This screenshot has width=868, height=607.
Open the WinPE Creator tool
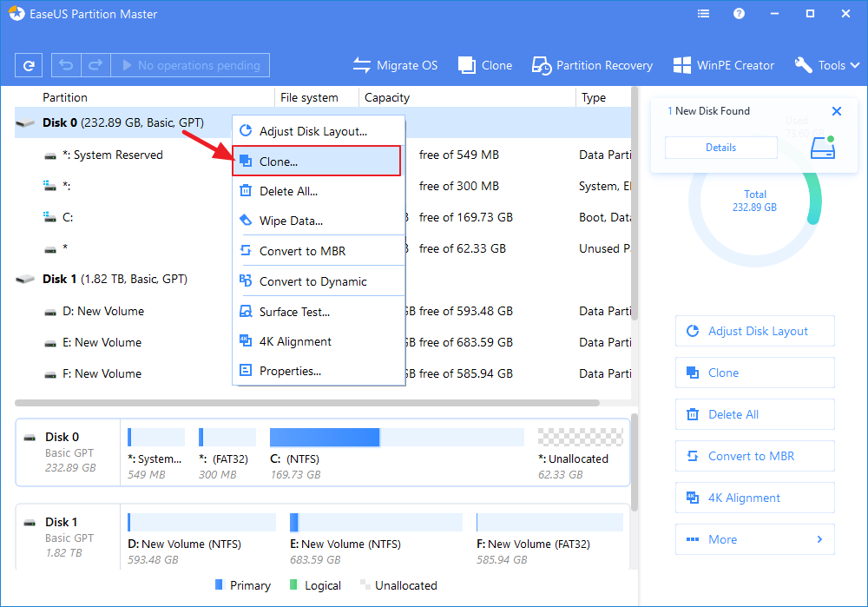pos(723,64)
